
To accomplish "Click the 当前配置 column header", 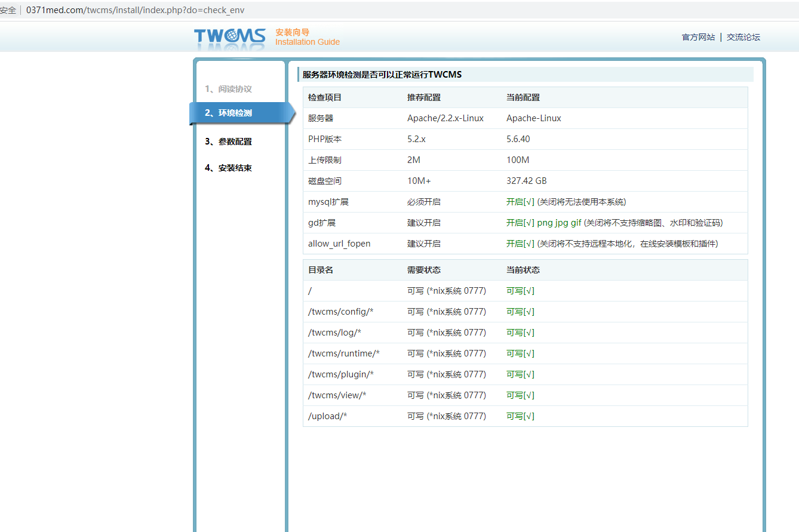I will click(523, 97).
